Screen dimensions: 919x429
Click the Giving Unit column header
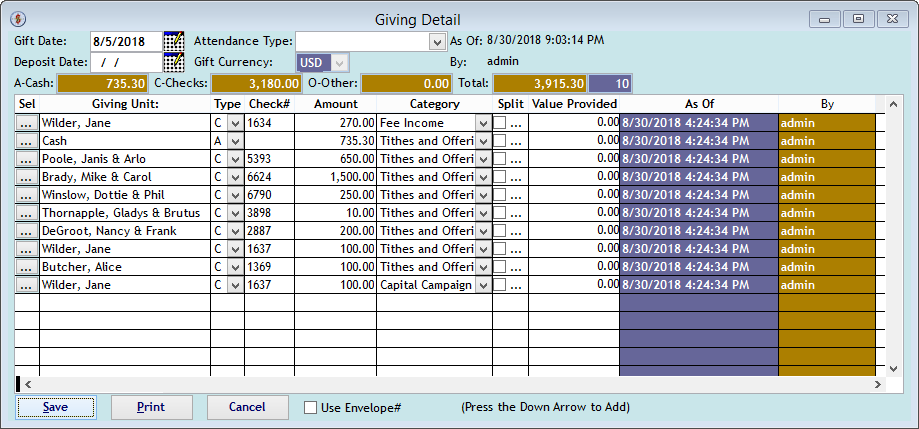[x=125, y=104]
